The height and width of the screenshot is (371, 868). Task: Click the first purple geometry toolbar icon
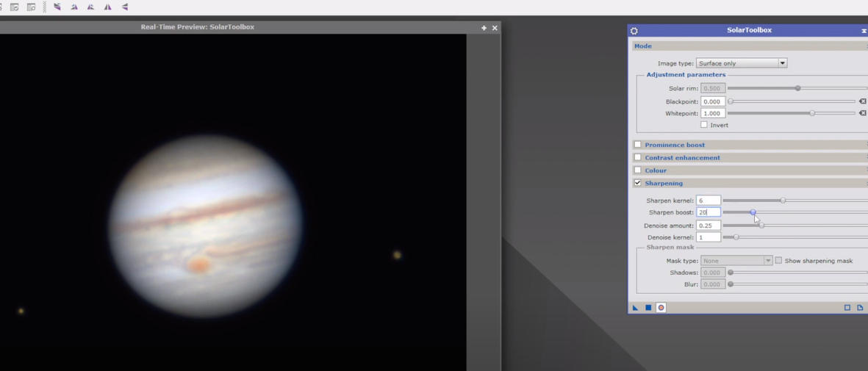click(57, 7)
